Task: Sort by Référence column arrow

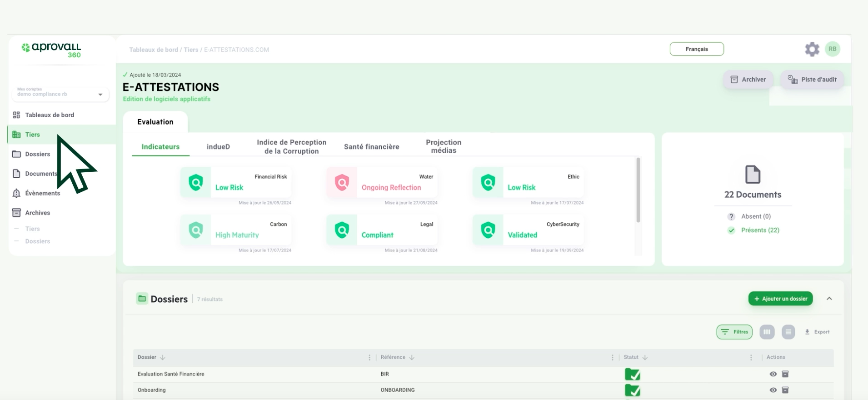Action: pyautogui.click(x=412, y=357)
